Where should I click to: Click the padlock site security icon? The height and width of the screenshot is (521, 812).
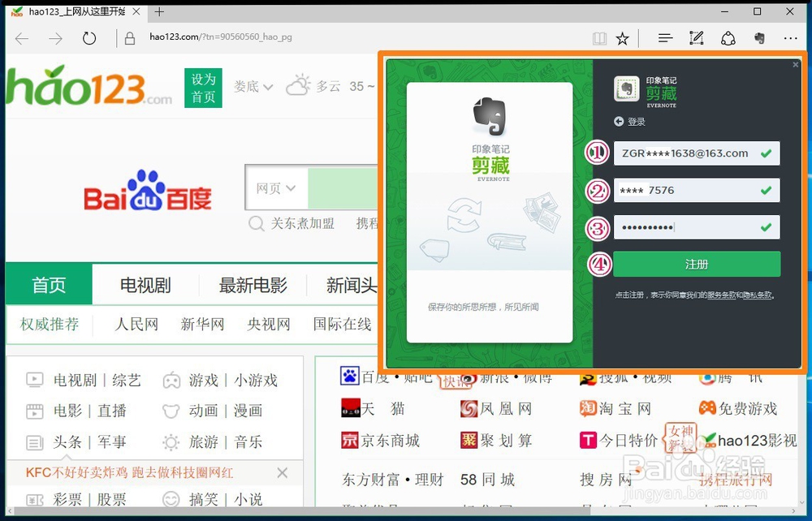point(130,38)
